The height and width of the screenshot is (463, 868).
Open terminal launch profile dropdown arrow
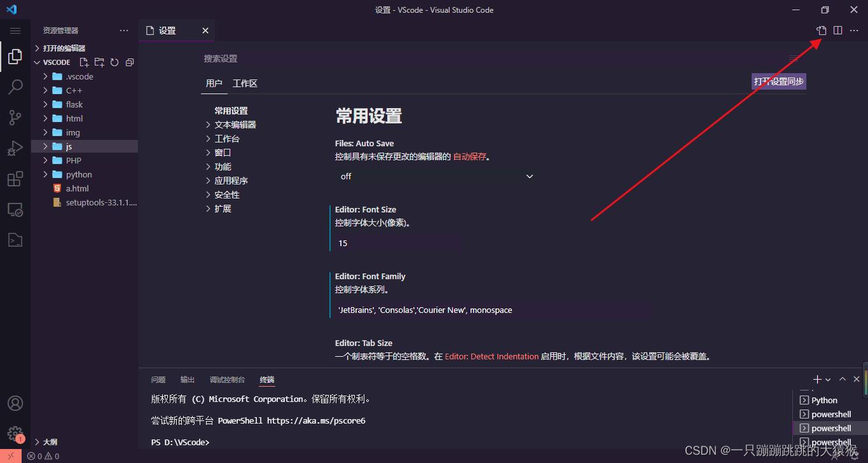(x=828, y=380)
